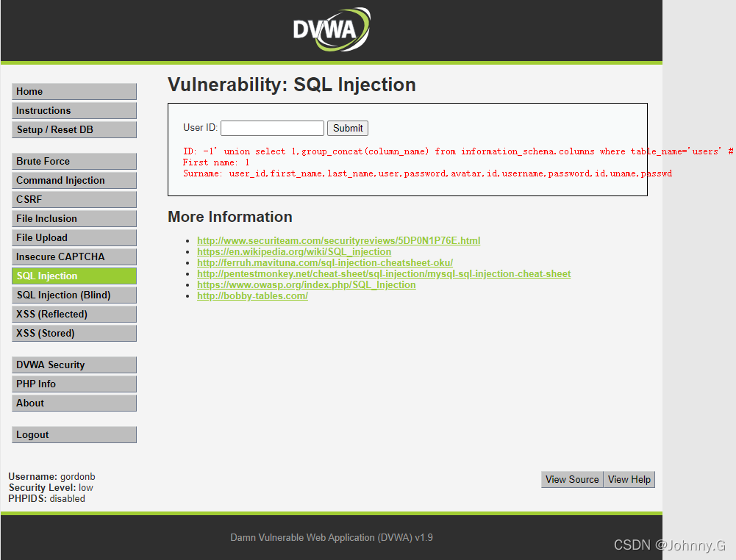Click Logout in sidebar

74,435
